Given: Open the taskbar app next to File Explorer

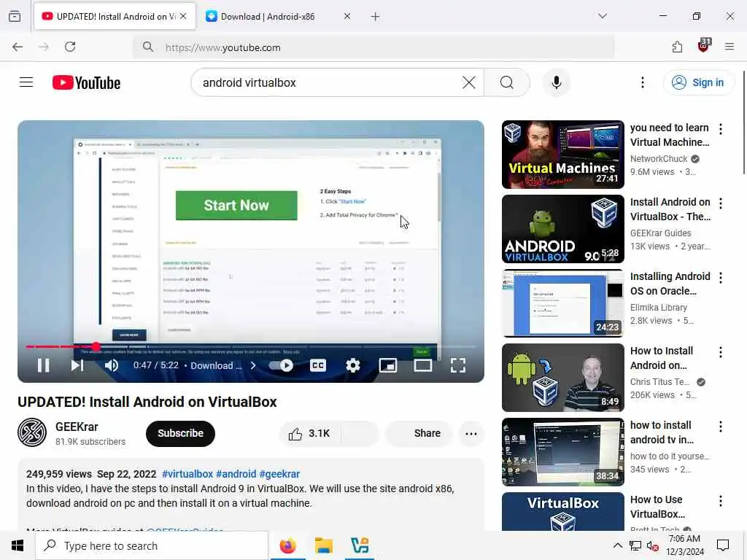Looking at the screenshot, I should click(360, 545).
